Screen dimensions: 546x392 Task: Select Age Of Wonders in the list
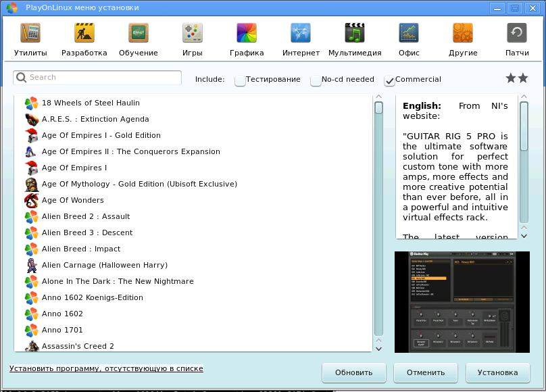click(72, 200)
